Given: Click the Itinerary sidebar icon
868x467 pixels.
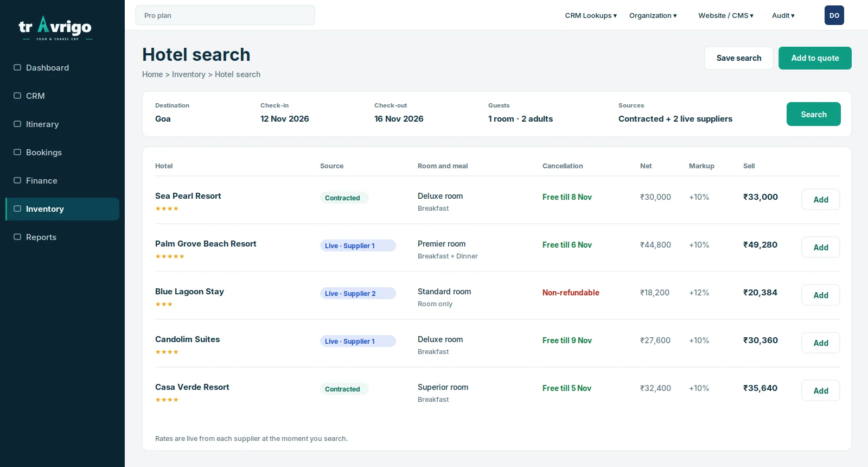Looking at the screenshot, I should pos(17,124).
